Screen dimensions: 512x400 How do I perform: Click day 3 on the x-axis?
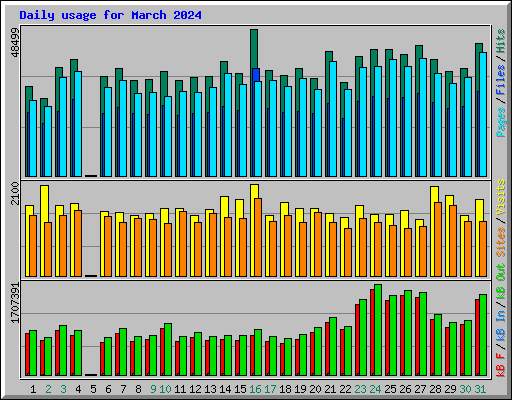[x=63, y=389]
